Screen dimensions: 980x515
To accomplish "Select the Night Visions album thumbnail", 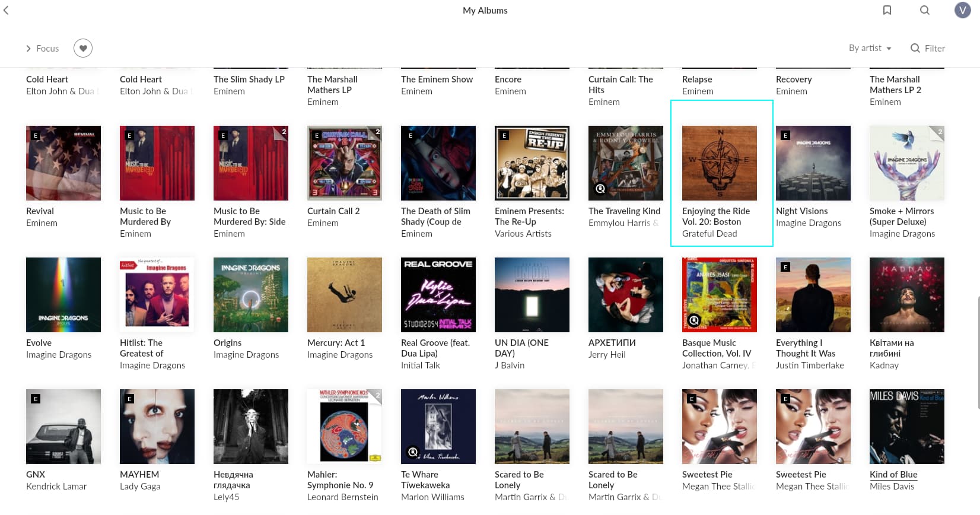I will click(813, 163).
